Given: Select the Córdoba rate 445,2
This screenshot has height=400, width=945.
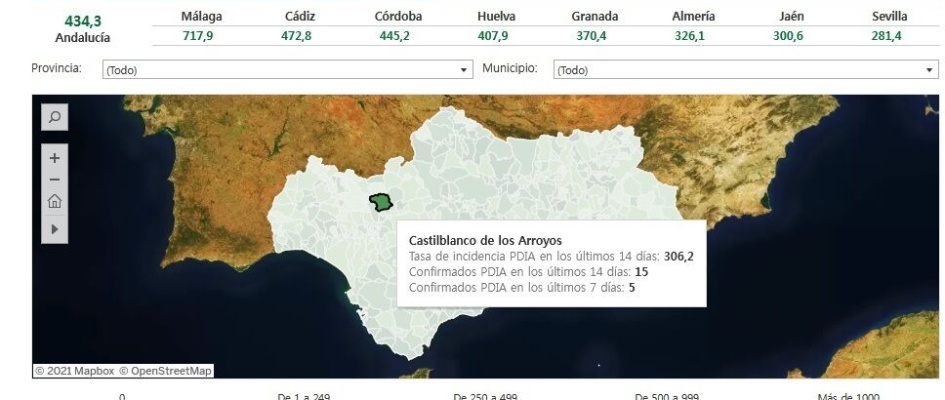Looking at the screenshot, I should click(394, 36).
